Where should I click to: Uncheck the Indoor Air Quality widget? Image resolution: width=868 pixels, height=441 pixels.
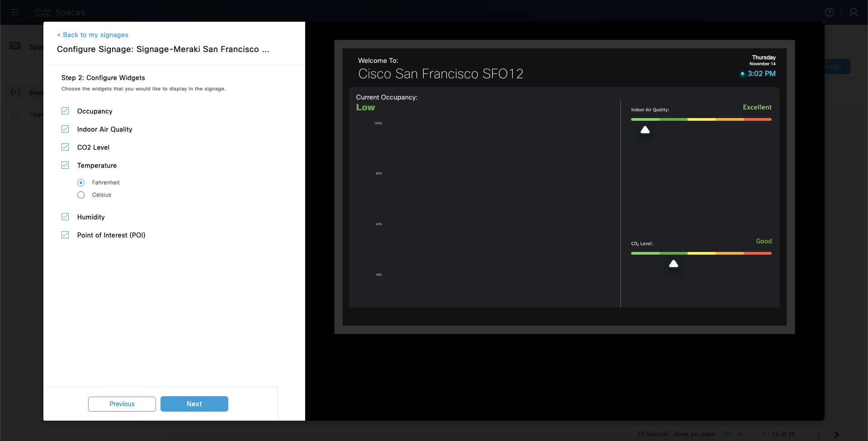pos(65,129)
